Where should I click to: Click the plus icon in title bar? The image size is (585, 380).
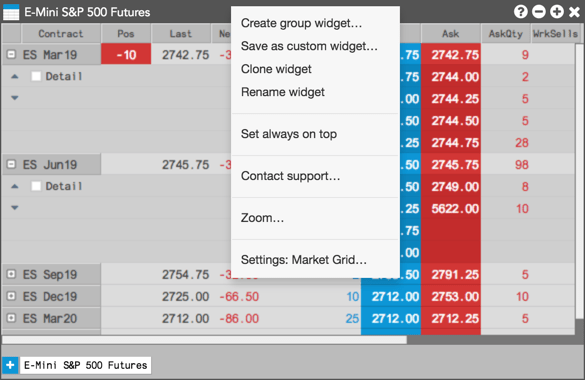(556, 12)
